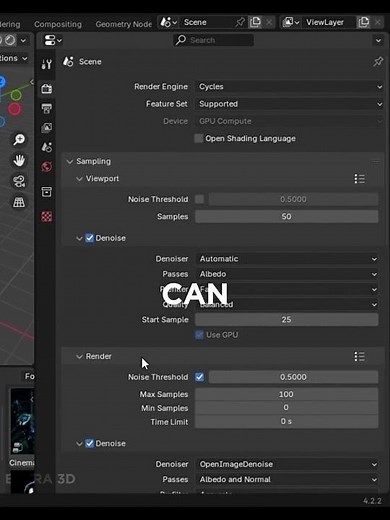Open Viewport sampling presets icon
Viewport: 390px width, 520px height.
(x=359, y=179)
